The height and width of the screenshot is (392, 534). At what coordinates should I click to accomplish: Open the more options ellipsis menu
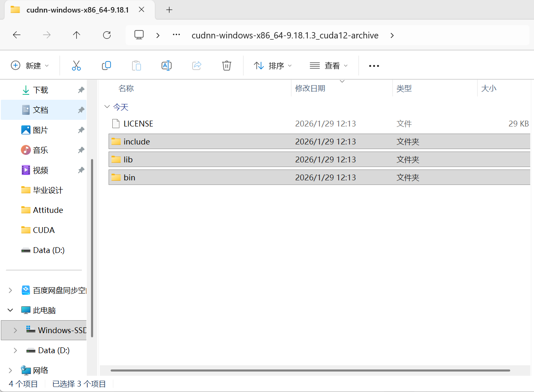374,66
